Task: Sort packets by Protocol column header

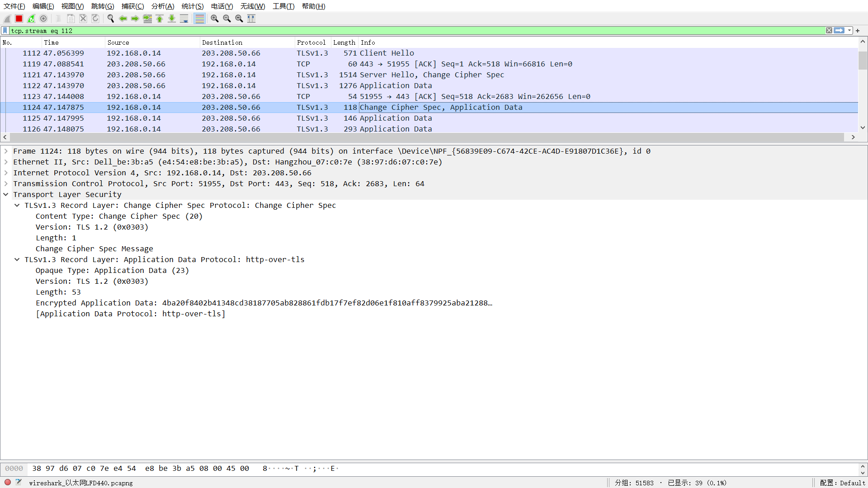Action: click(311, 42)
